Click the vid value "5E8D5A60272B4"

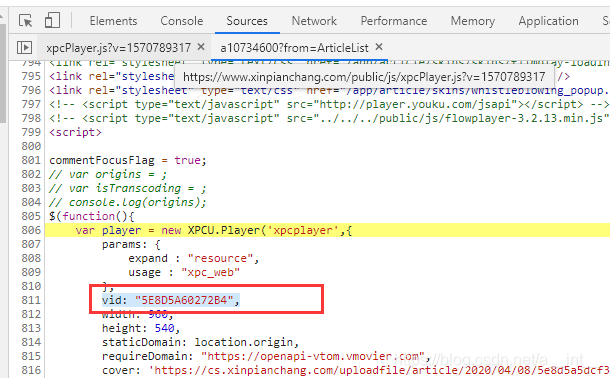[x=184, y=300]
